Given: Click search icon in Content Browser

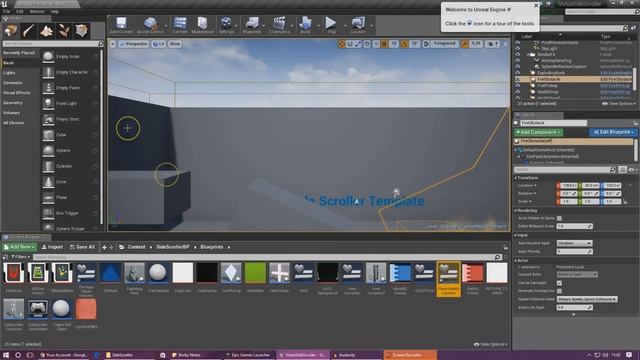Looking at the screenshot, I should 498,257.
